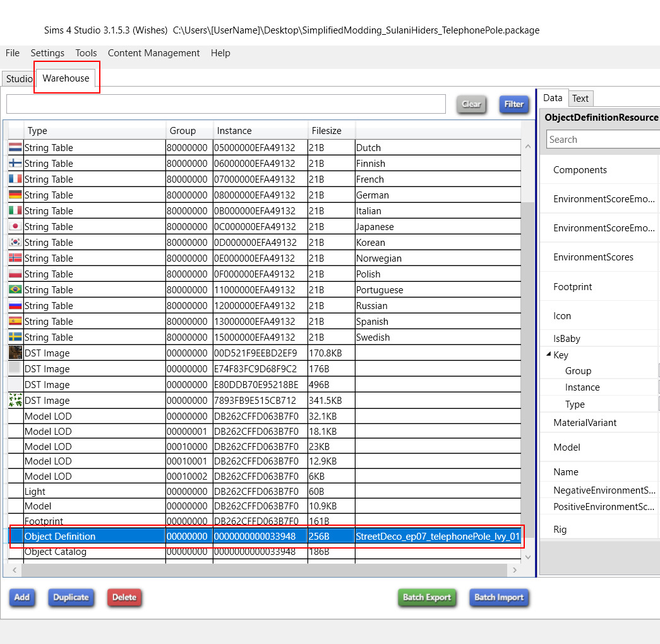Click the Korean flag icon

click(x=15, y=242)
